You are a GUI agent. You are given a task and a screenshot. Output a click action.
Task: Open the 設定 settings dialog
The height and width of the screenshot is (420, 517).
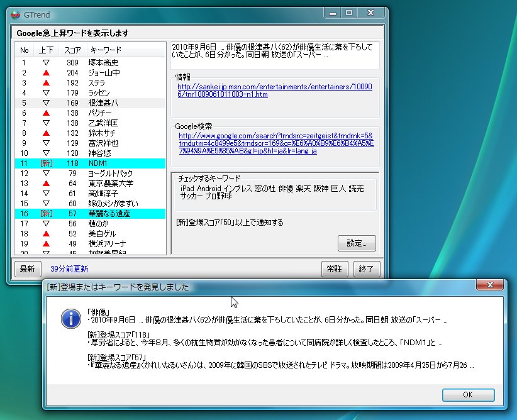[x=357, y=243]
